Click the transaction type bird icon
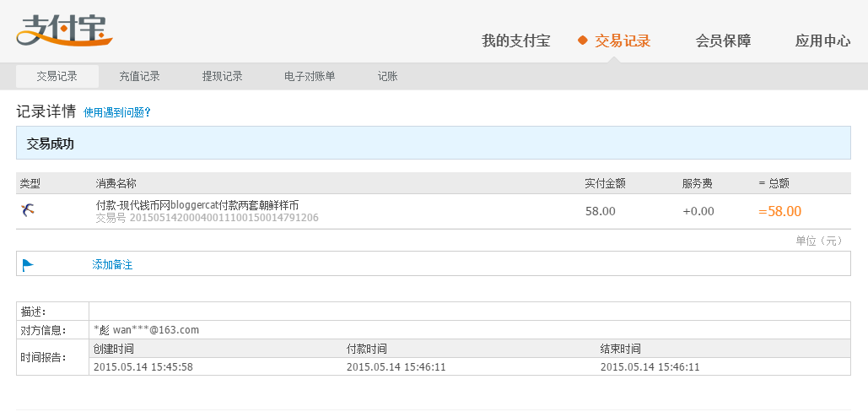This screenshot has width=868, height=412. 28,210
